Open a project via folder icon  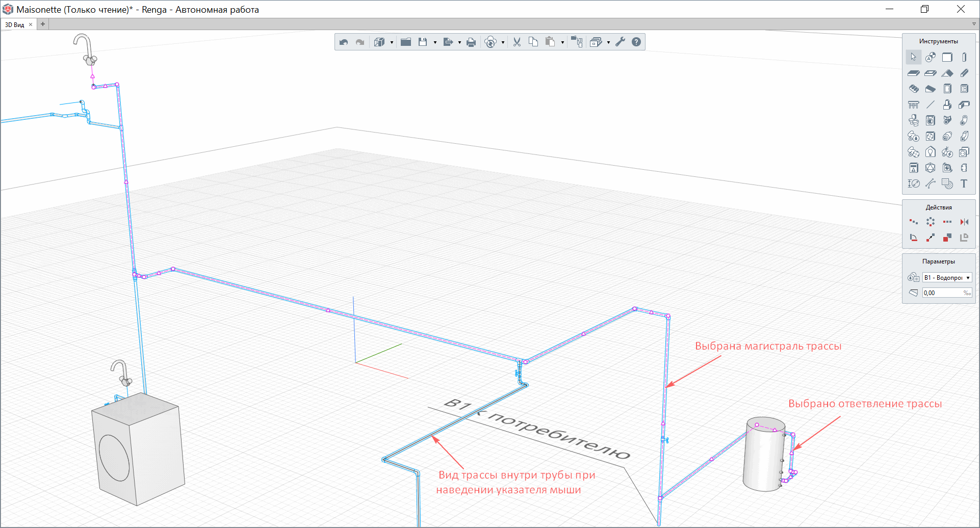406,42
